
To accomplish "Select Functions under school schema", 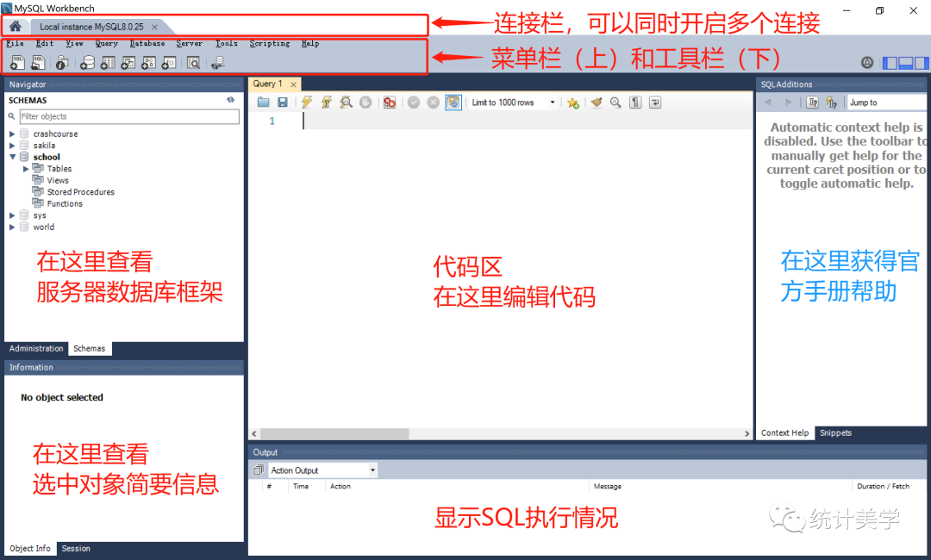I will 65,203.
